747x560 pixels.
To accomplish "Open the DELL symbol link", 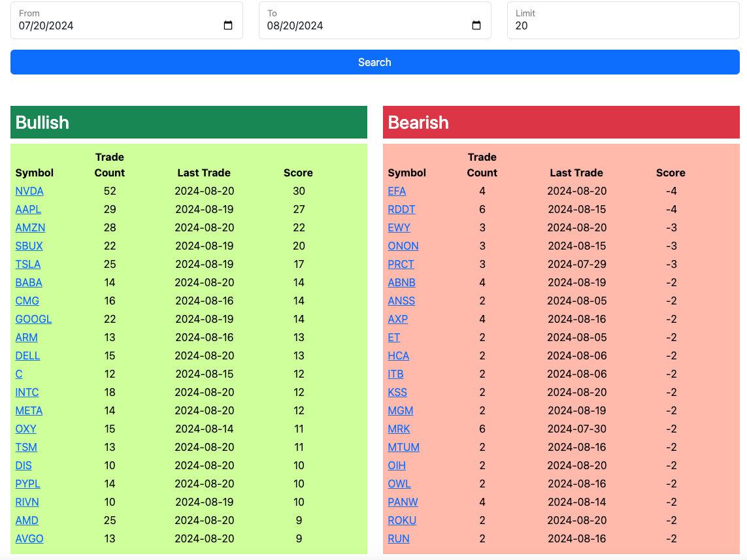I will pos(27,355).
